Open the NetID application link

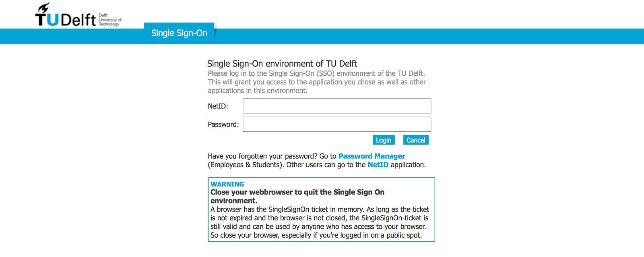(378, 165)
